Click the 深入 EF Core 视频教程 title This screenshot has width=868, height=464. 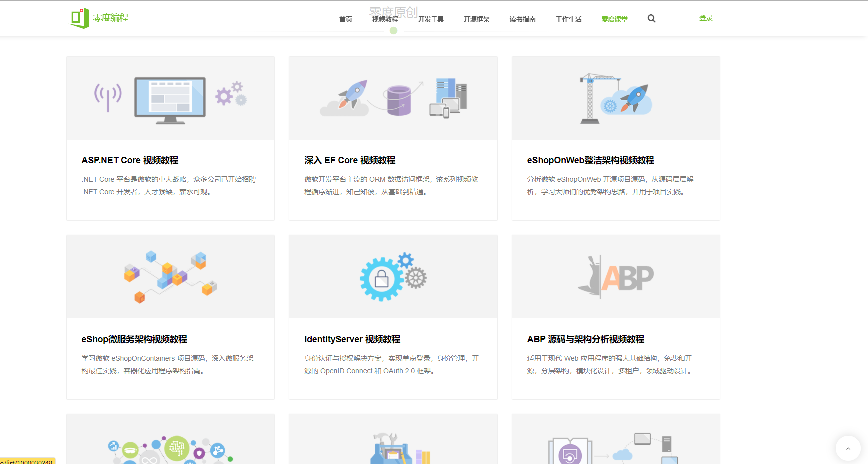350,160
